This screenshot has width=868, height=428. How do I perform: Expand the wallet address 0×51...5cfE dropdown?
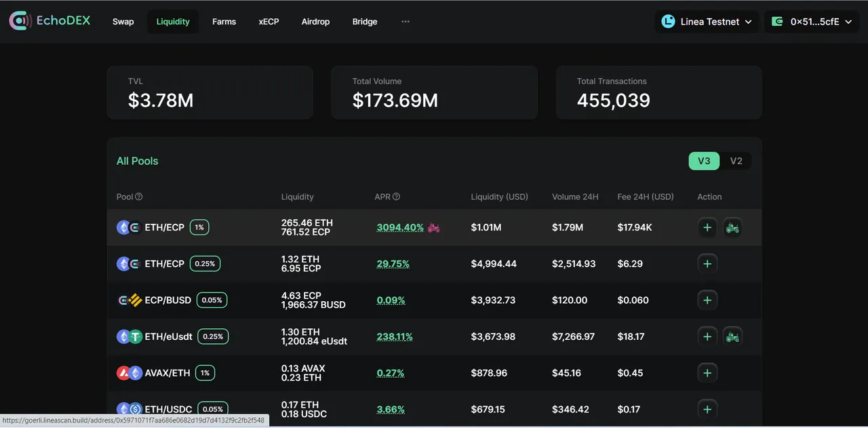tap(812, 22)
